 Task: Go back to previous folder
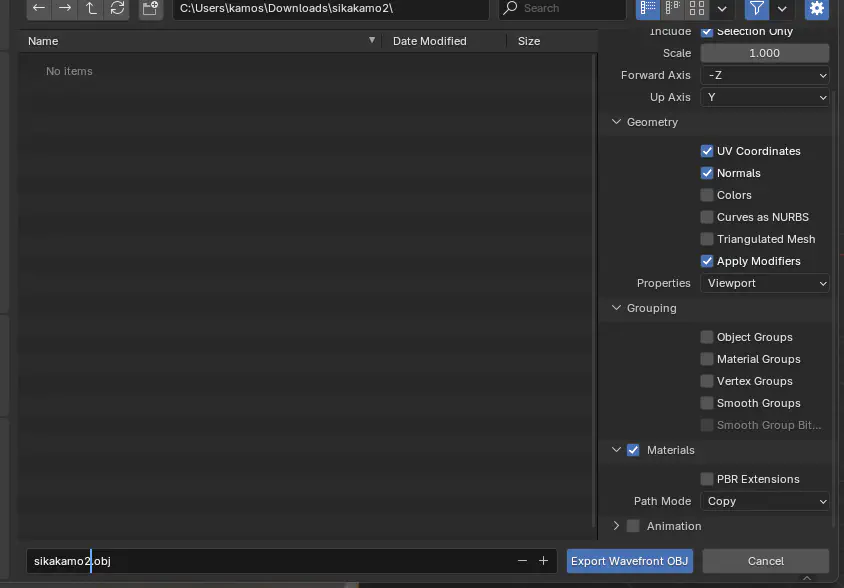pos(38,10)
